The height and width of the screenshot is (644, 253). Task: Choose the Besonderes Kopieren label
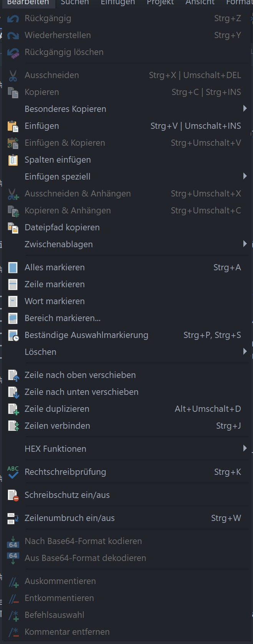pos(66,109)
